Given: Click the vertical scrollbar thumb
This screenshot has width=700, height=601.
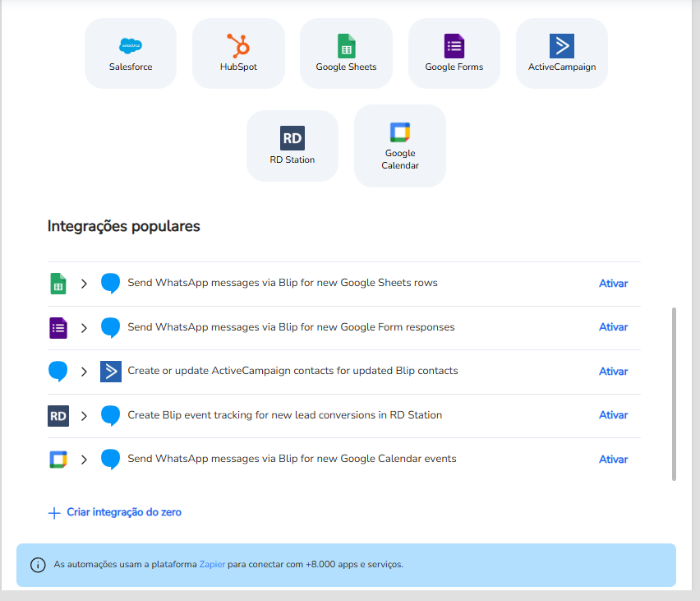Looking at the screenshot, I should point(674,394).
